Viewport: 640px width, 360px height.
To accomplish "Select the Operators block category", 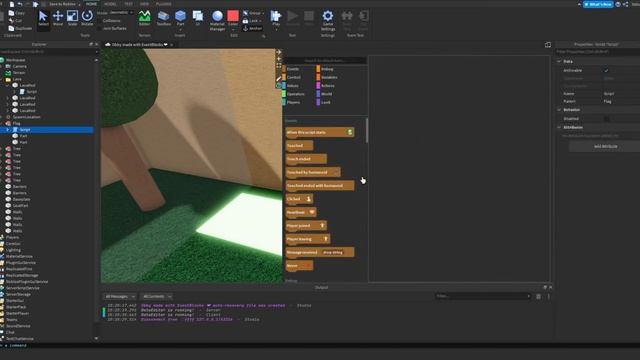I will [296, 94].
